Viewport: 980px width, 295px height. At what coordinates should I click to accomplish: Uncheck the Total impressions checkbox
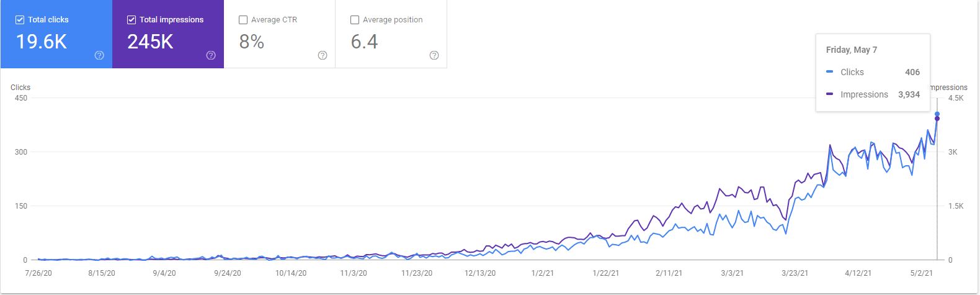(131, 20)
